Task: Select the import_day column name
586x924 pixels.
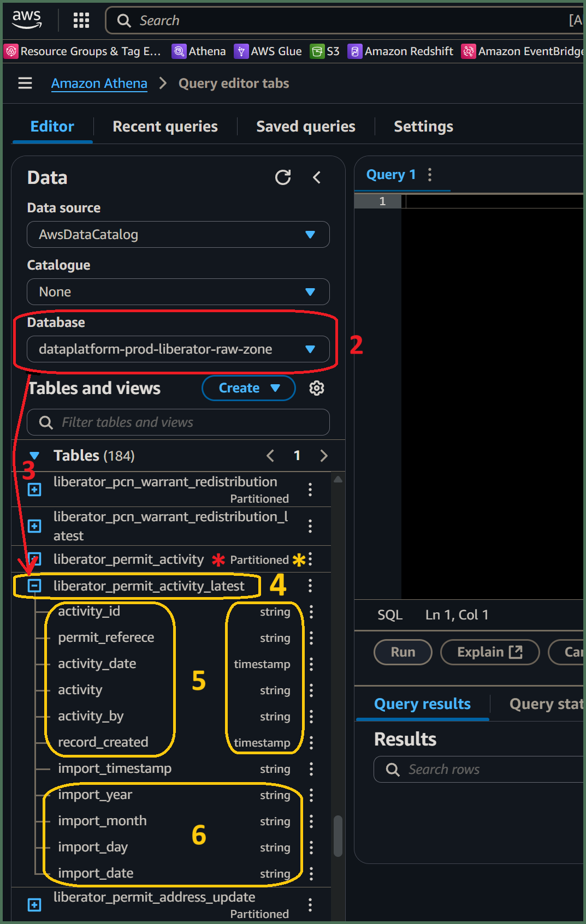Action: pyautogui.click(x=93, y=847)
